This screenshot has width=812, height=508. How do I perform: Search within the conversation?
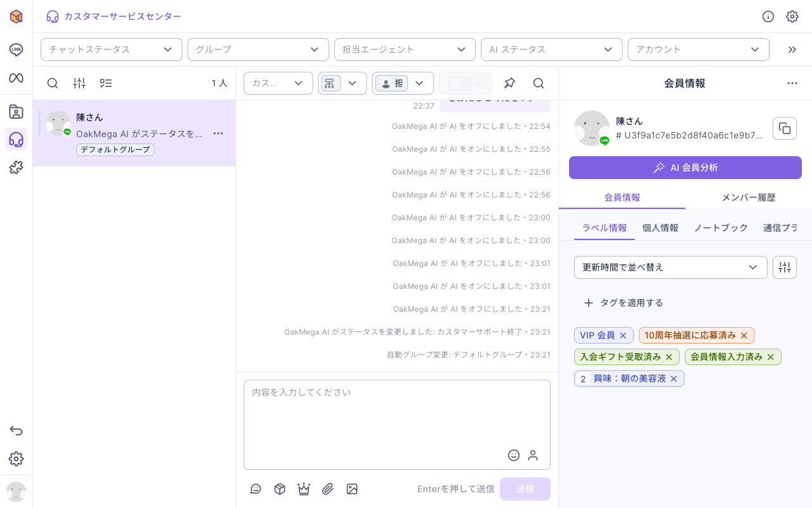coord(539,83)
